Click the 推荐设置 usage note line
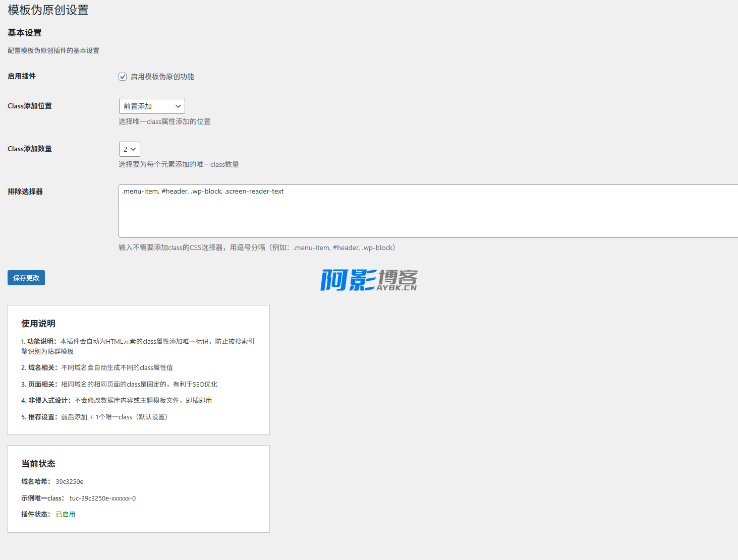Image resolution: width=738 pixels, height=560 pixels. 95,417
